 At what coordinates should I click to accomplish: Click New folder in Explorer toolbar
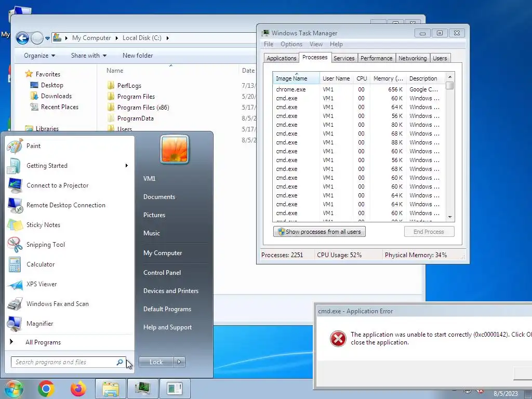coord(137,55)
